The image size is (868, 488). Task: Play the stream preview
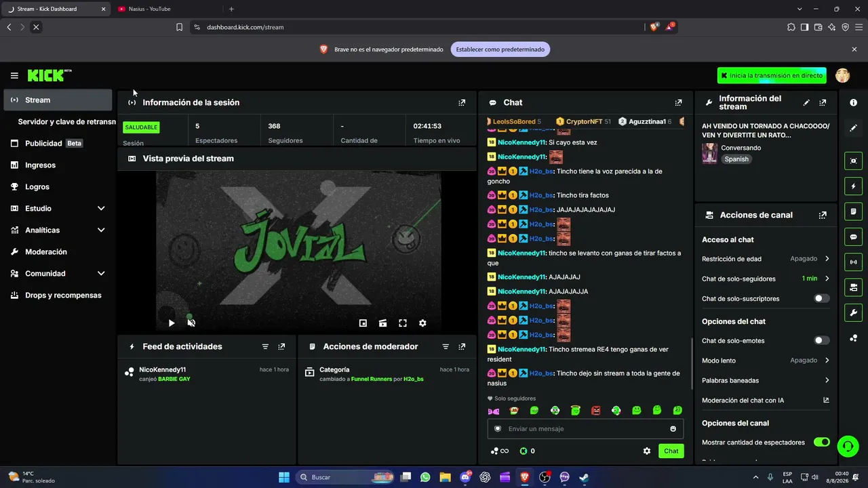click(172, 323)
